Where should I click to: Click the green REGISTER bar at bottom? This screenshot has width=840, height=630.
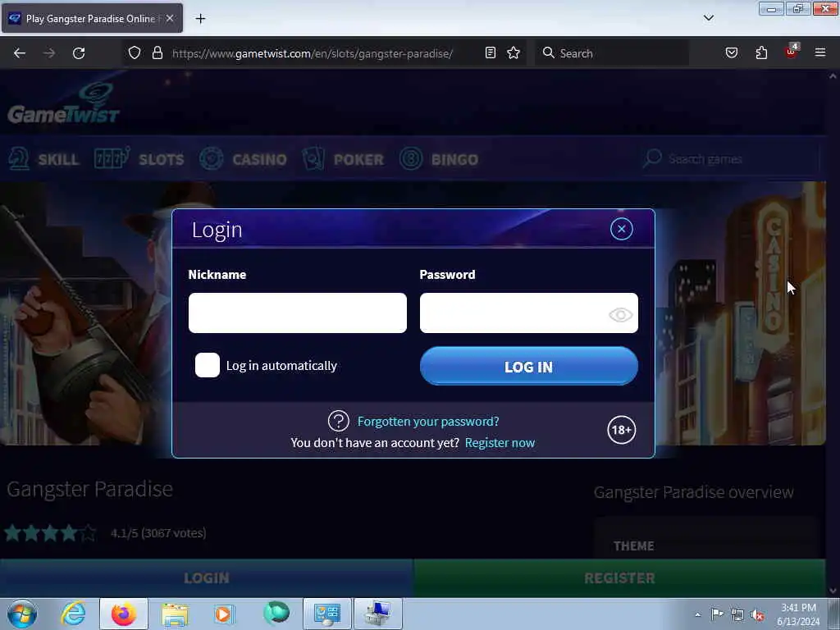click(x=620, y=578)
